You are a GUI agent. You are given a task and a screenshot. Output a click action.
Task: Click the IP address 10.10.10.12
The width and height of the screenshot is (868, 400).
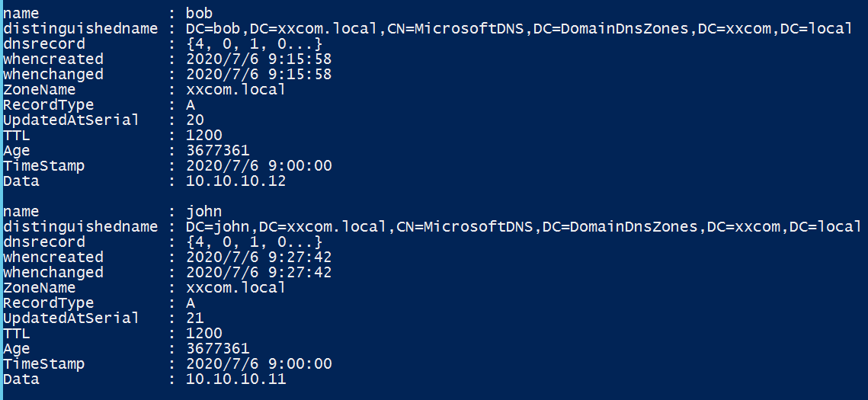pos(236,181)
